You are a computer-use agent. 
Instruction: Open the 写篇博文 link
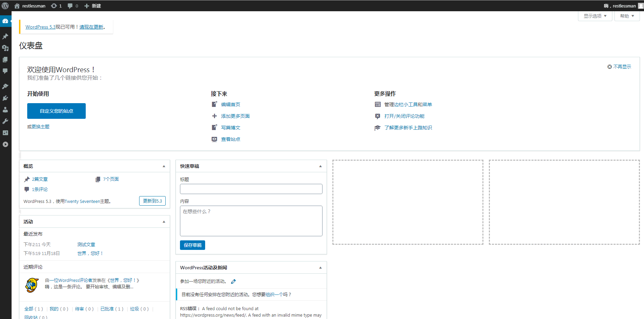231,128
